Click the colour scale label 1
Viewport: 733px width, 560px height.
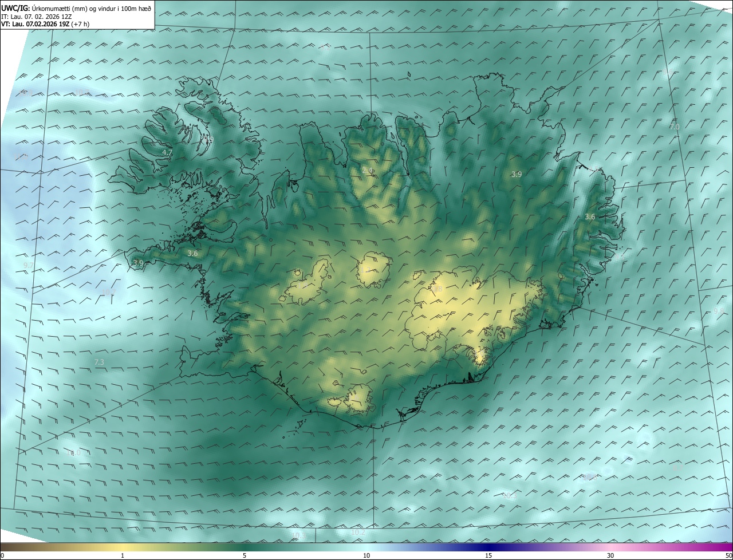(x=123, y=555)
